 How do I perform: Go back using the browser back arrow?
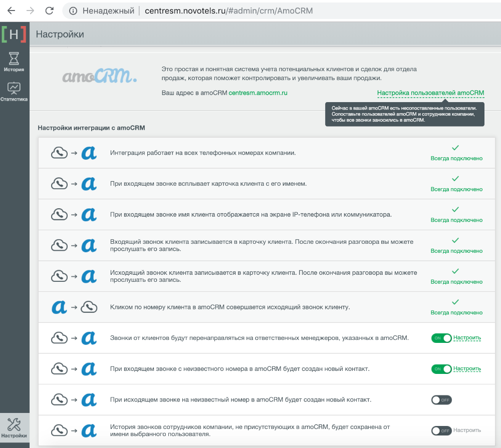click(x=11, y=11)
